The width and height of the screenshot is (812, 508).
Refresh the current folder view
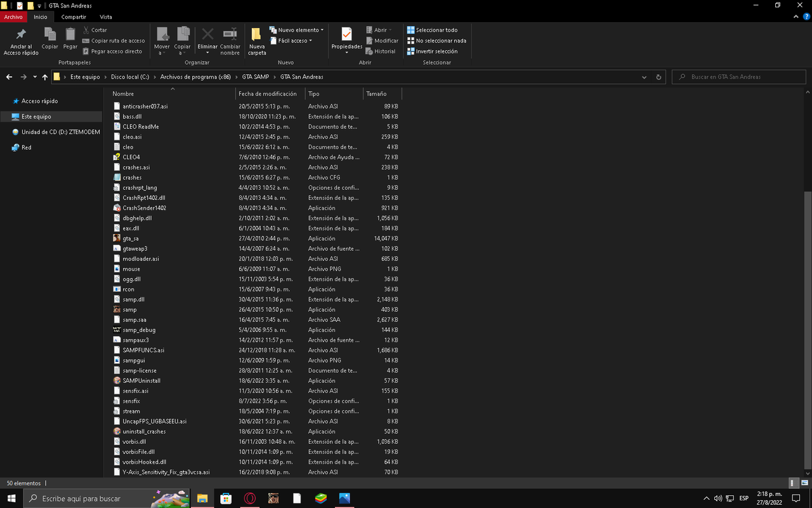(x=658, y=77)
